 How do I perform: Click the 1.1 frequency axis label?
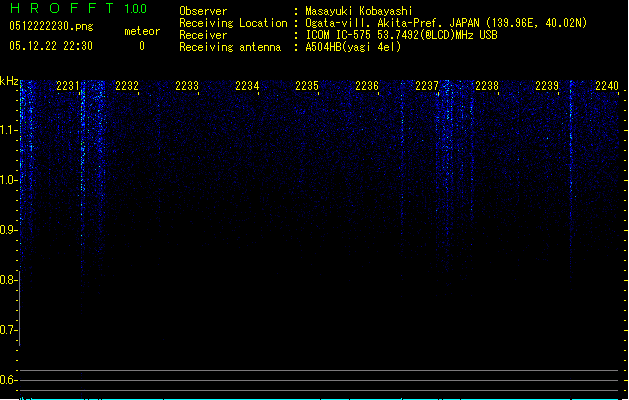pos(8,130)
